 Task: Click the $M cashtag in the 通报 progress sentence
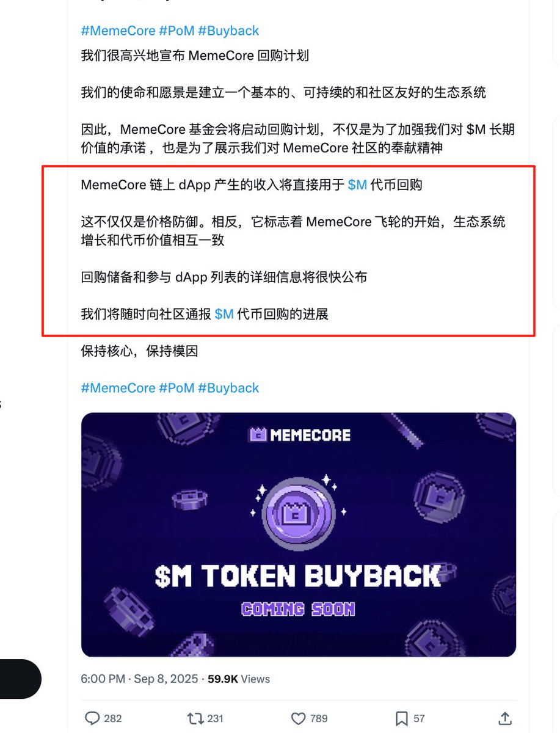[x=224, y=314]
